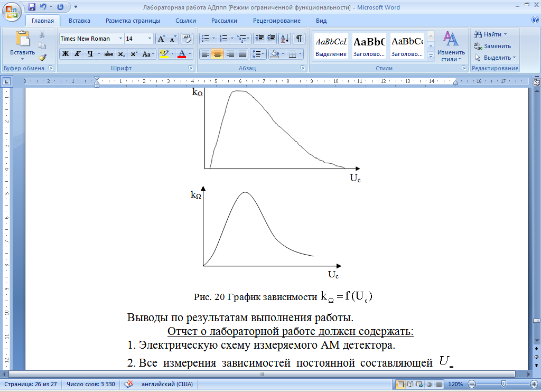Switch to the Вставка tab
Viewport: 541px width, 392px height.
79,21
